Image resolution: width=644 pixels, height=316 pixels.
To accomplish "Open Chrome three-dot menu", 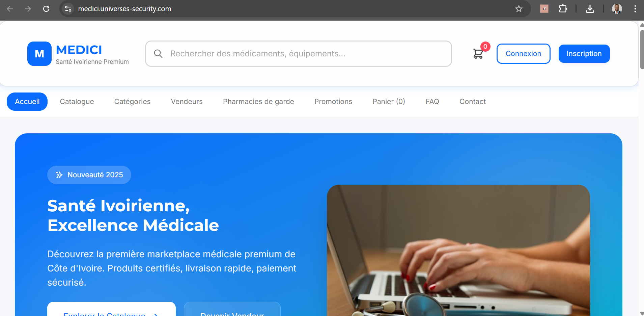I will [x=635, y=9].
